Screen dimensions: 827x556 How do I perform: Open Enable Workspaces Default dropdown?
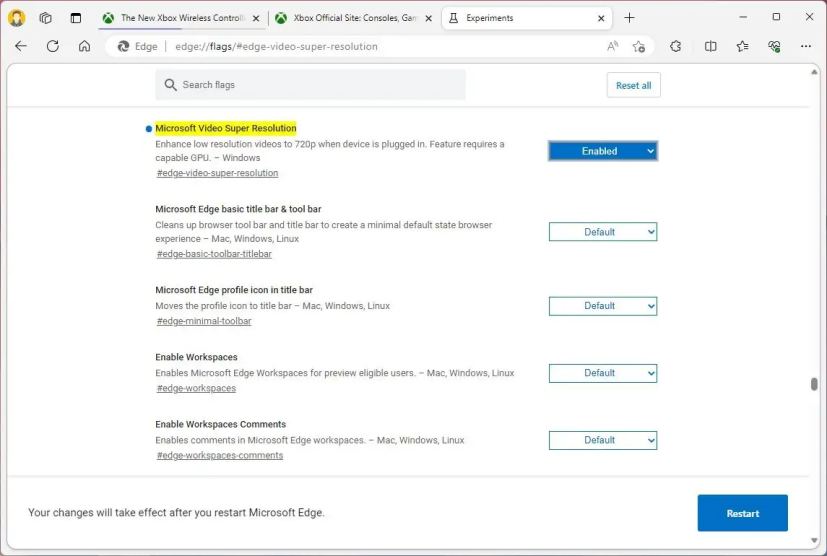(603, 373)
